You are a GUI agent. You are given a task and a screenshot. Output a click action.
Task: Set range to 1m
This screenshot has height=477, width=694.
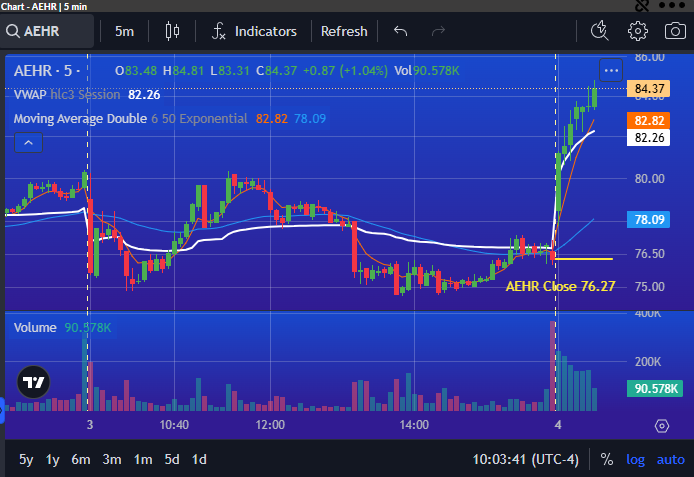pyautogui.click(x=143, y=459)
